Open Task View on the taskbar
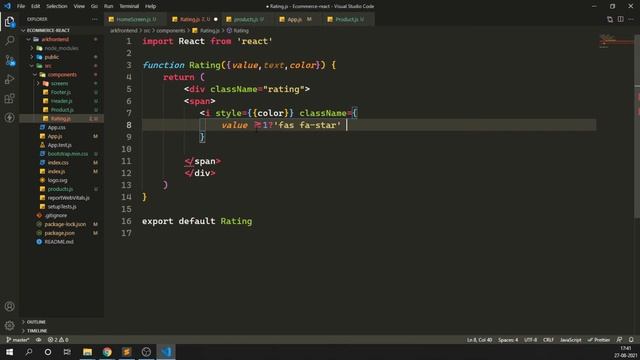The image size is (640, 360). point(67,352)
